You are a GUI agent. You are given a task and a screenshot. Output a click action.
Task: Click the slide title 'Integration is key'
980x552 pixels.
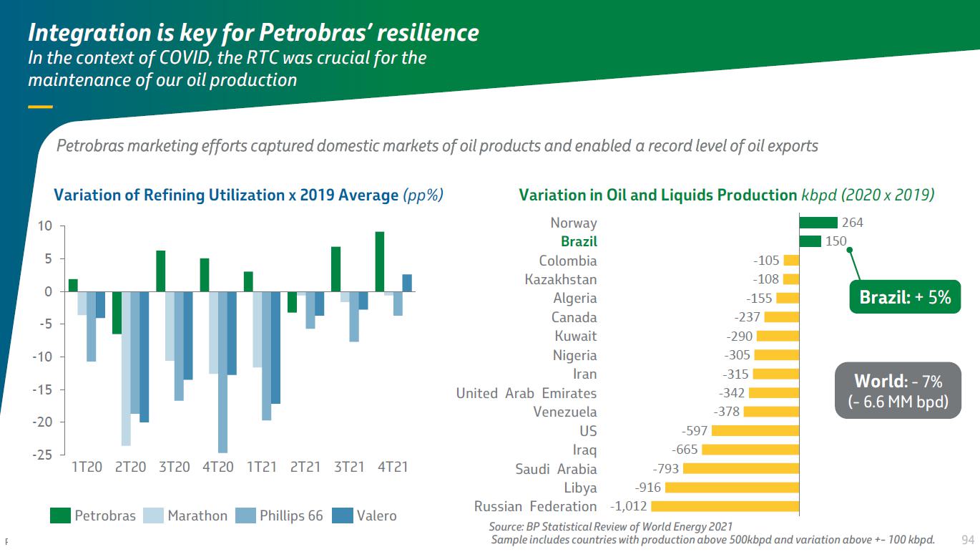253,33
